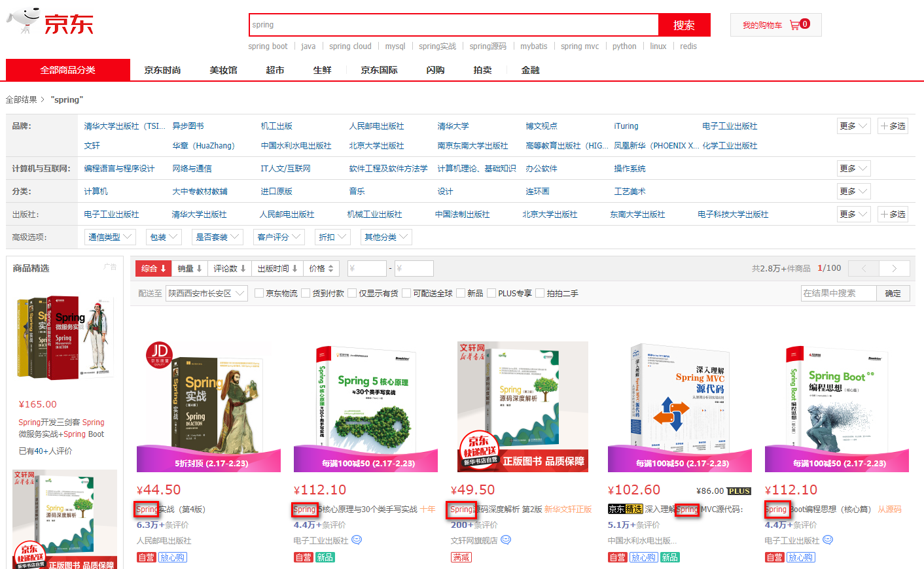Open the 折扣 dropdown

point(332,237)
